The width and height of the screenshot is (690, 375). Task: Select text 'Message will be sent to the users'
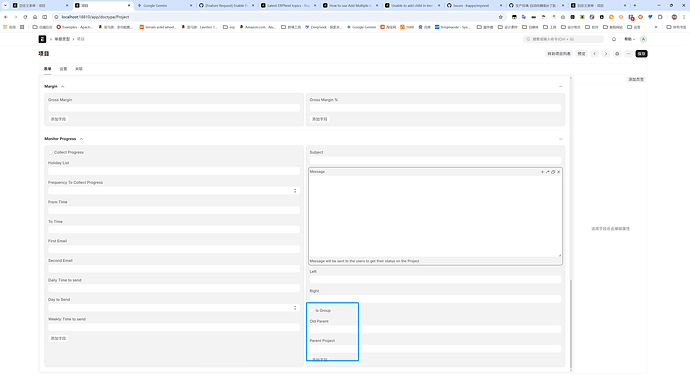338,261
